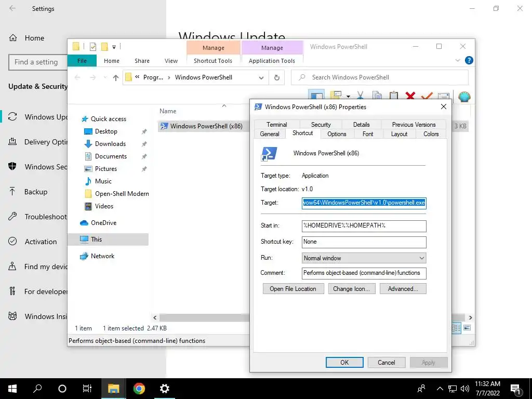
Task: Switch to Chrome on the taskbar
Action: (x=139, y=389)
